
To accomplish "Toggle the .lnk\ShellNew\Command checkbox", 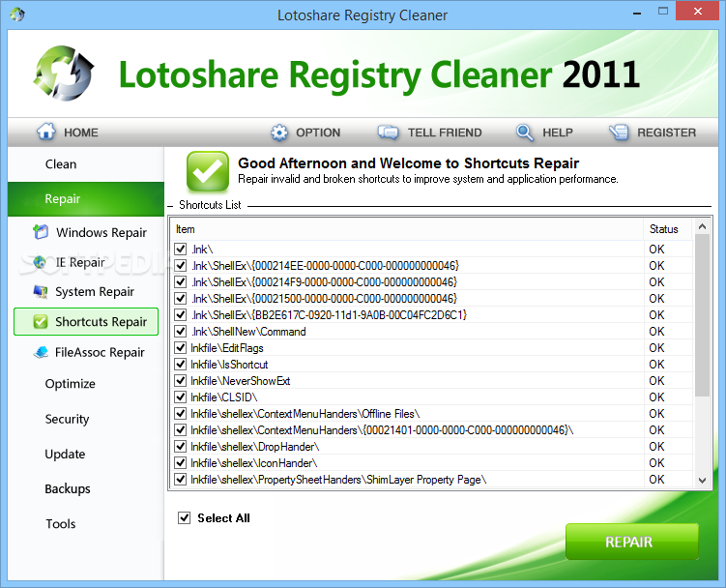I will point(181,332).
